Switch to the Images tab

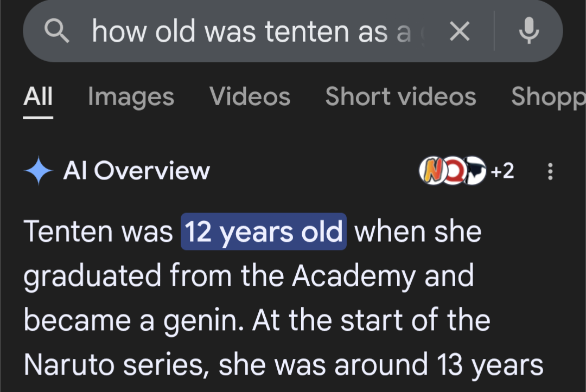tap(131, 97)
